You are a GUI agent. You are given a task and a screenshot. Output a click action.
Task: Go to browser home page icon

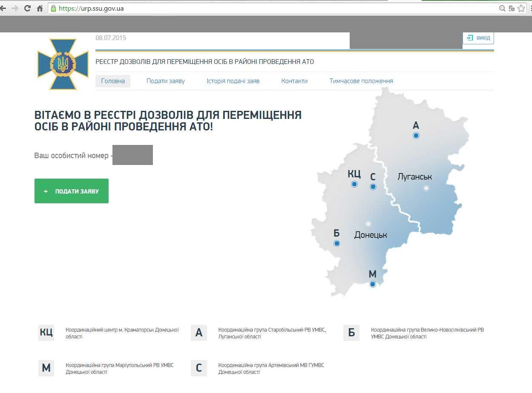40,8
